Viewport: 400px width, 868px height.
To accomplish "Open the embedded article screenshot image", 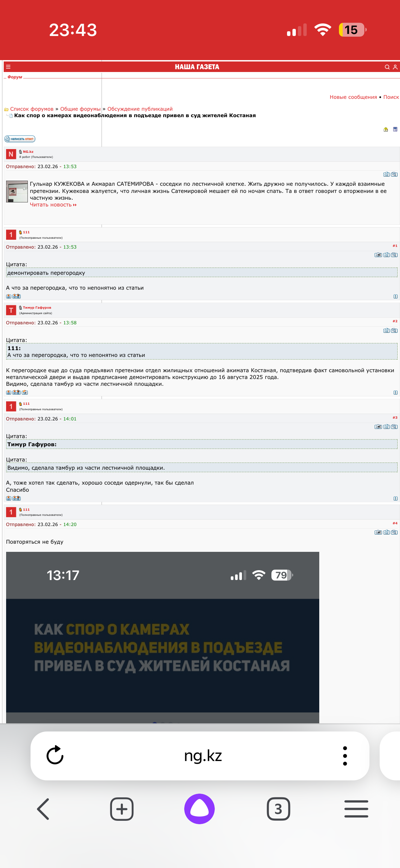I will [x=163, y=637].
